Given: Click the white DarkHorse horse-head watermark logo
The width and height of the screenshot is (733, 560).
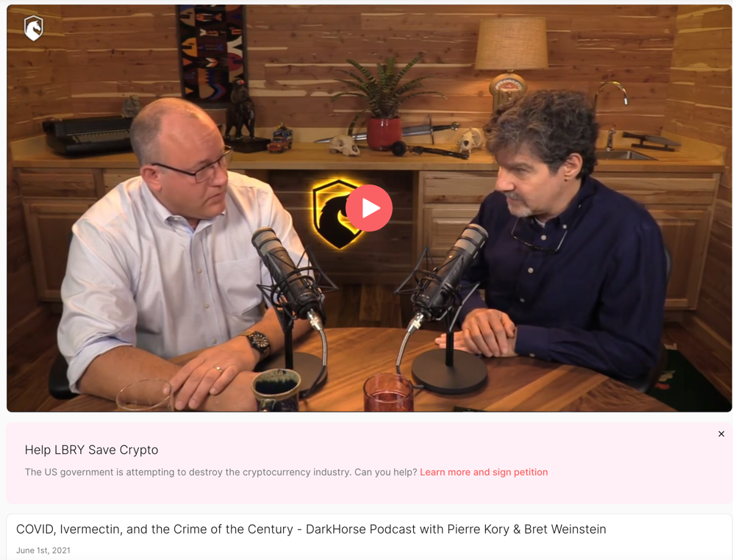Looking at the screenshot, I should 34,28.
